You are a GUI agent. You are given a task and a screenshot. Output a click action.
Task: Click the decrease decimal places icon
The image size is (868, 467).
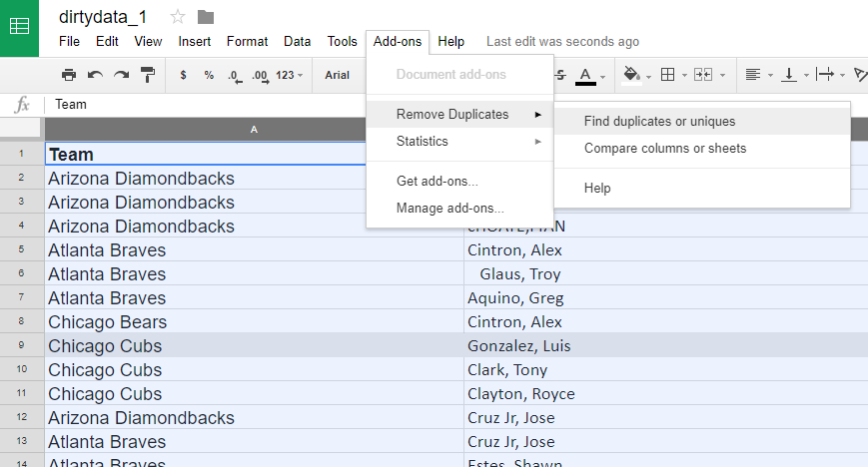coord(235,75)
